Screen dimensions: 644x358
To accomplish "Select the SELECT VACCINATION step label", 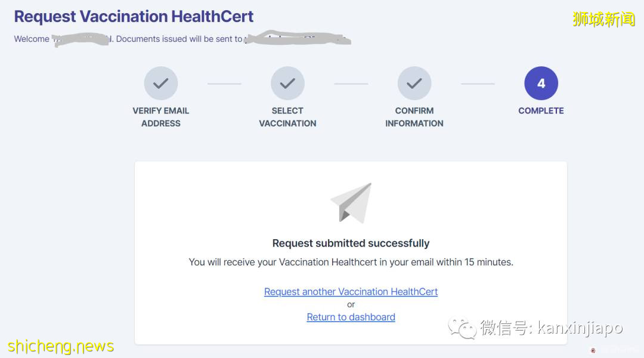I will coord(287,117).
